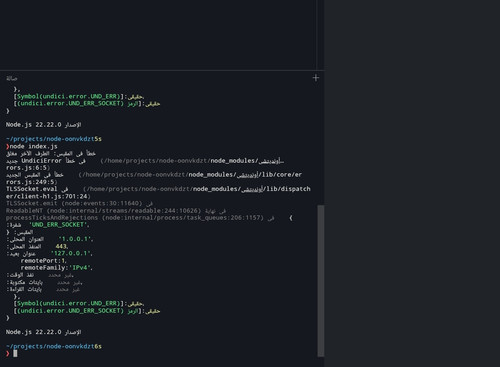Click the path ~/projects/node-oonvkdzt6s
Image resolution: width=500 pixels, height=367 pixels.
(x=53, y=346)
